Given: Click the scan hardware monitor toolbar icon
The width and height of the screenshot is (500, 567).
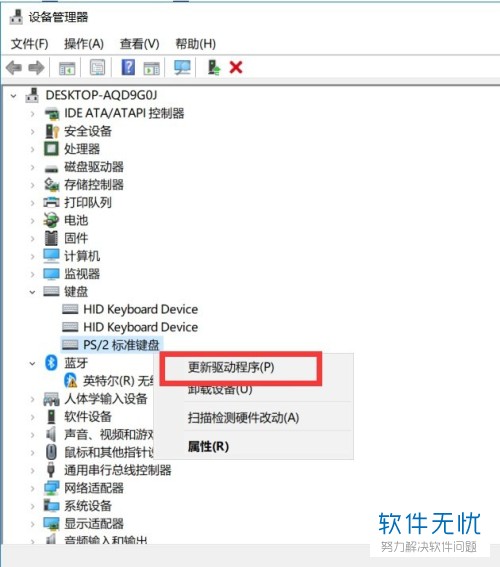Looking at the screenshot, I should click(x=182, y=67).
